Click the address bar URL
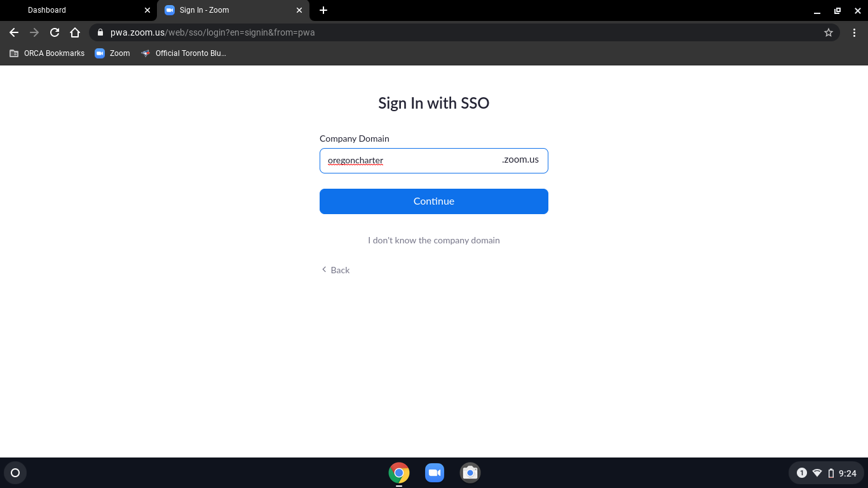 coord(212,32)
